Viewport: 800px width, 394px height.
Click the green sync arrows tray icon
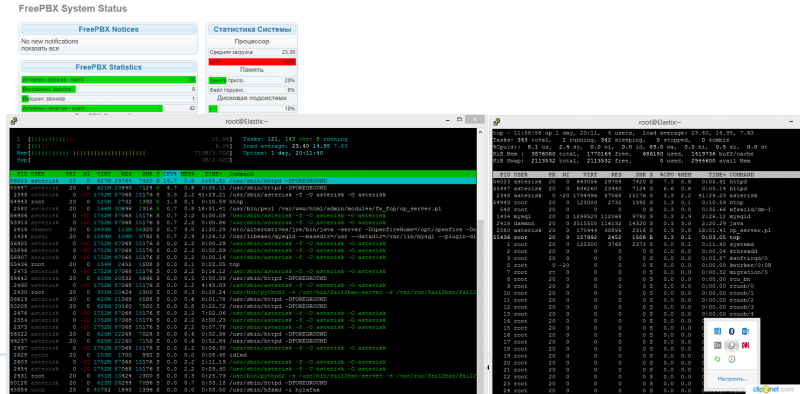pos(717,359)
